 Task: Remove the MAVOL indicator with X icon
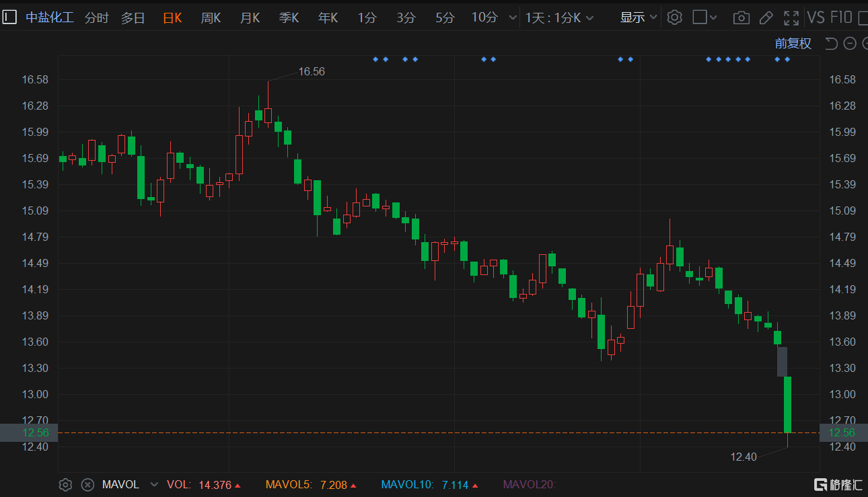coord(87,484)
